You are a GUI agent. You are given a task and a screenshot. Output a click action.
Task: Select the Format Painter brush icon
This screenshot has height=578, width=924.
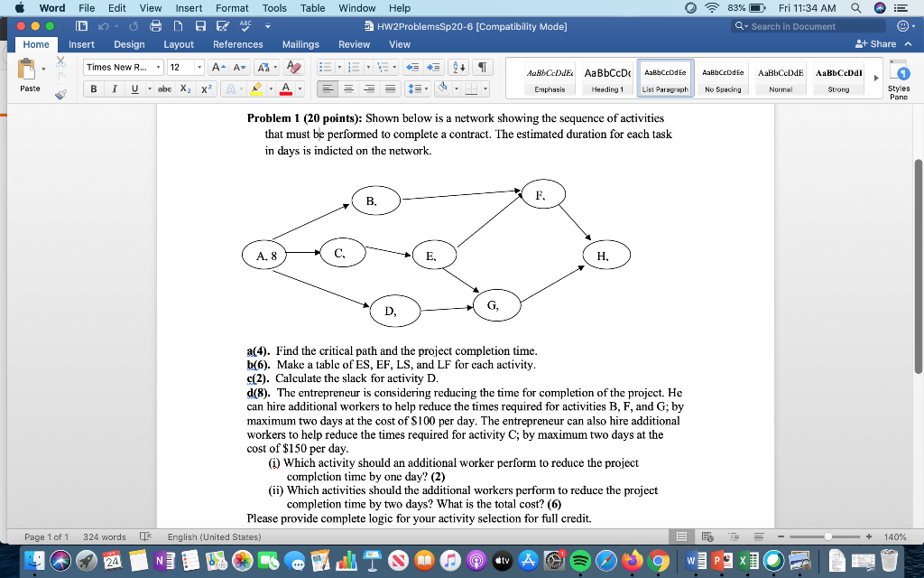point(60,94)
